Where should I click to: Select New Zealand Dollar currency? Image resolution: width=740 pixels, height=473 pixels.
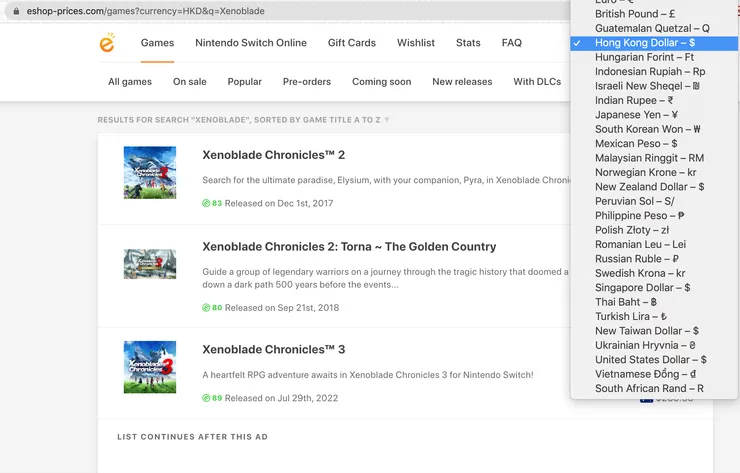point(654,187)
